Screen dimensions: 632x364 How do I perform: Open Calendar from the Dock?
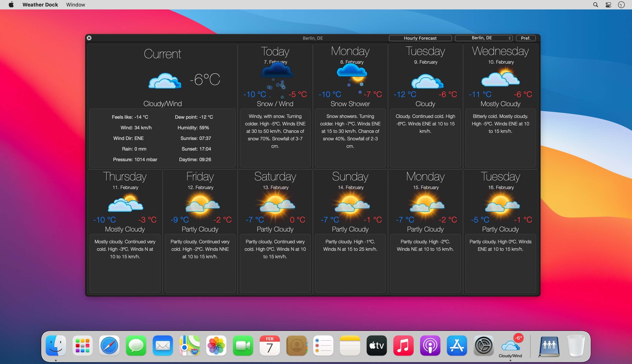(270, 345)
